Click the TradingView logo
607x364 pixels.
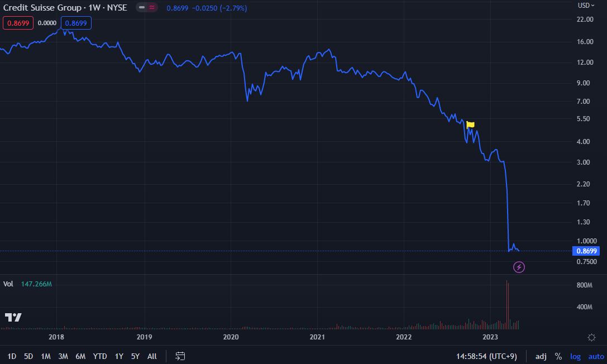[x=13, y=317]
